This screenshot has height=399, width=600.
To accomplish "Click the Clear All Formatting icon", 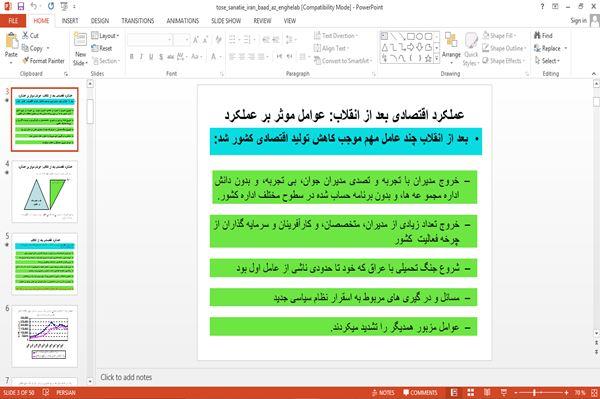I will click(x=218, y=39).
